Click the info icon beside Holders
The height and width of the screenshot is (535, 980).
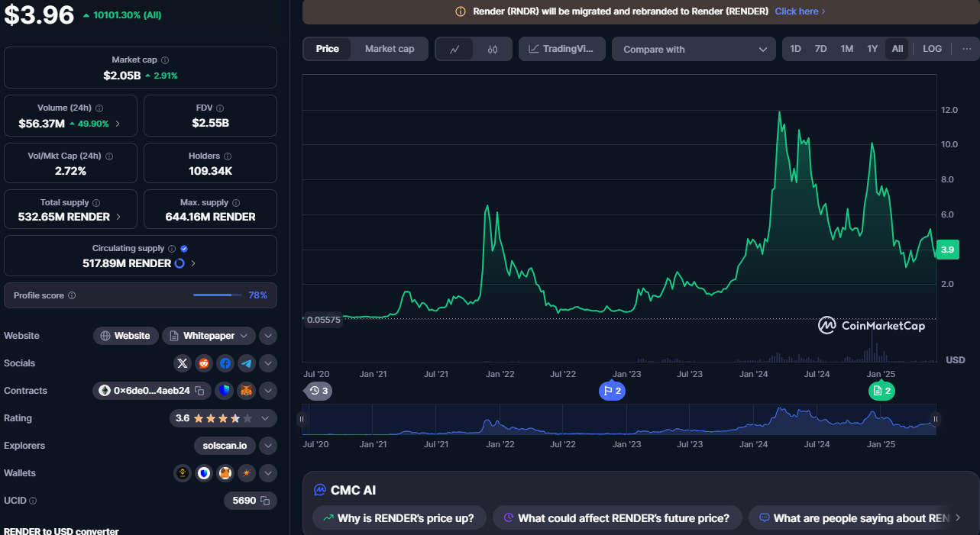228,156
